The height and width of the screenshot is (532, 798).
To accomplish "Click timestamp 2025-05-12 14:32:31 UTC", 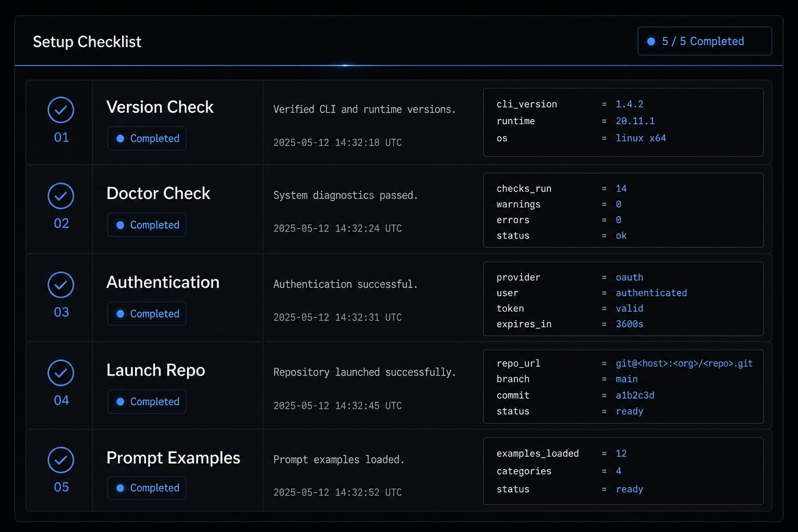I will [338, 317].
